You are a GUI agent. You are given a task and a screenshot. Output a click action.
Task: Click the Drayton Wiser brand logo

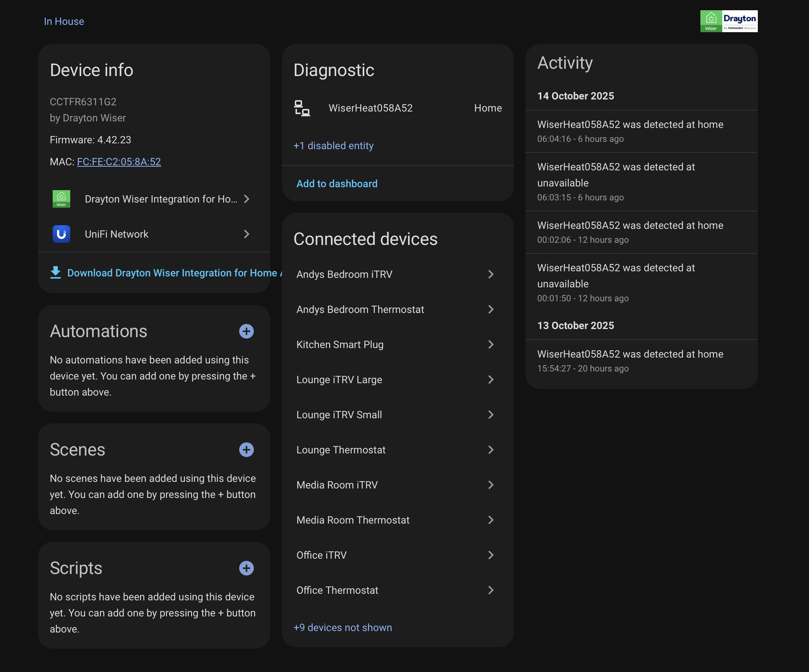click(729, 21)
